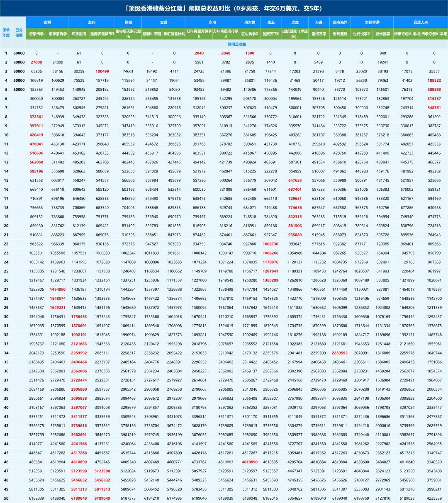
Task: Click the table title about 顶级香港储蓄分红险
Action: 224,8
